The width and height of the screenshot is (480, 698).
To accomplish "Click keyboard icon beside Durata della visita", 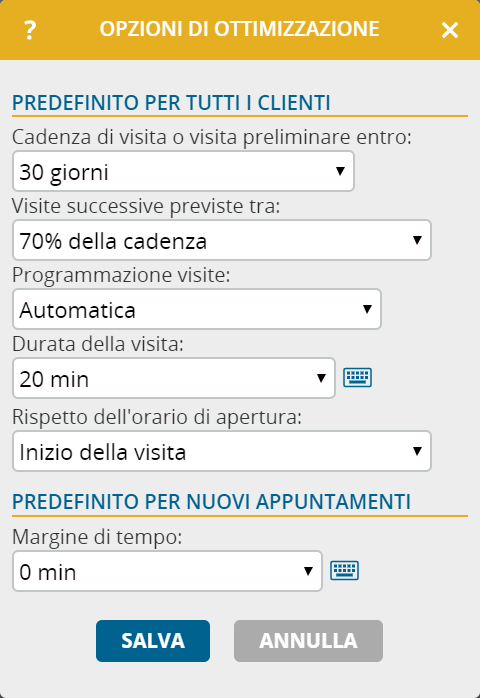I will point(358,377).
